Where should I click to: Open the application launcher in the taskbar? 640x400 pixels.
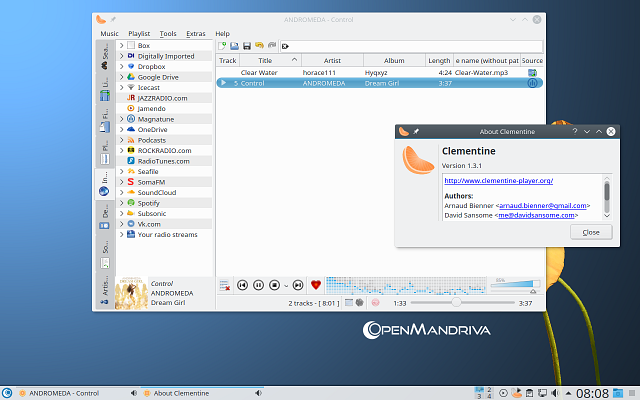(7, 393)
